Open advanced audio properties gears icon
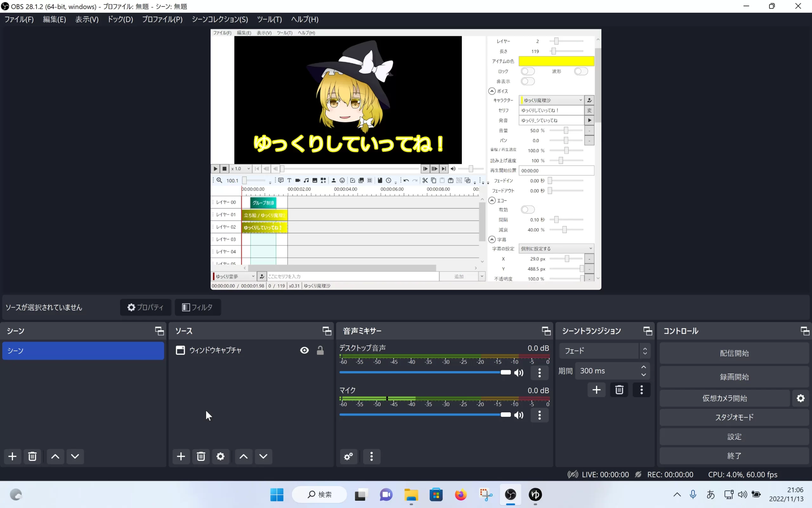This screenshot has width=812, height=508. [349, 456]
